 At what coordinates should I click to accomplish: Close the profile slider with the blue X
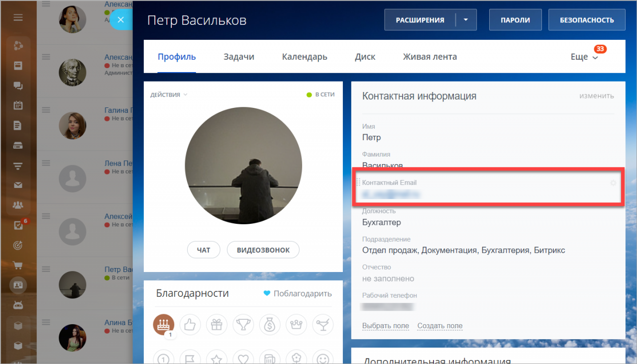(120, 20)
